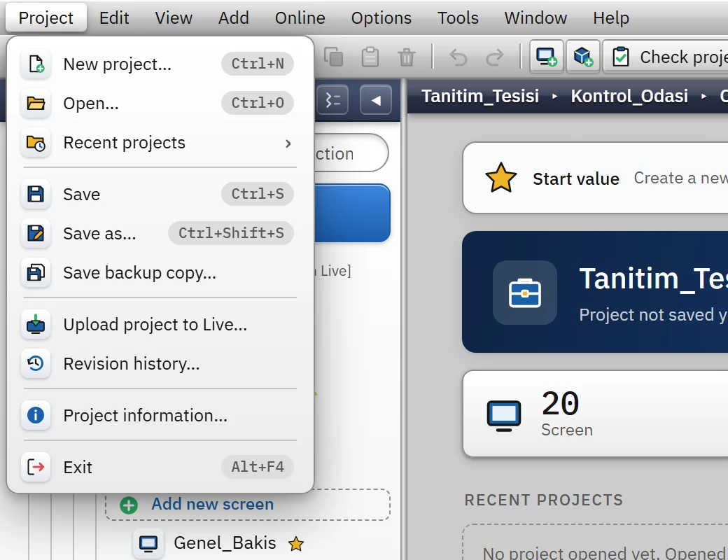728x560 pixels.
Task: Click the add new object cube icon
Action: (583, 57)
